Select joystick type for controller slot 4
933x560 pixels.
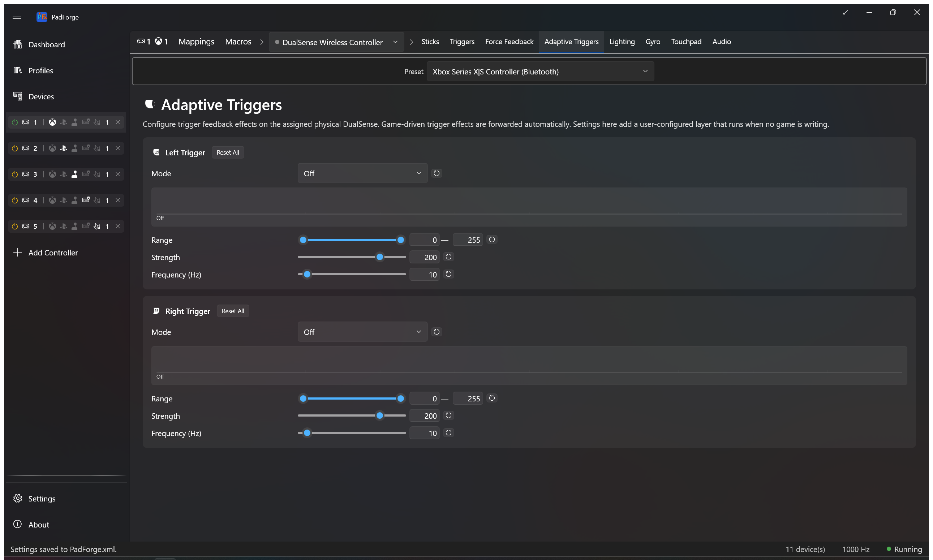pos(75,201)
